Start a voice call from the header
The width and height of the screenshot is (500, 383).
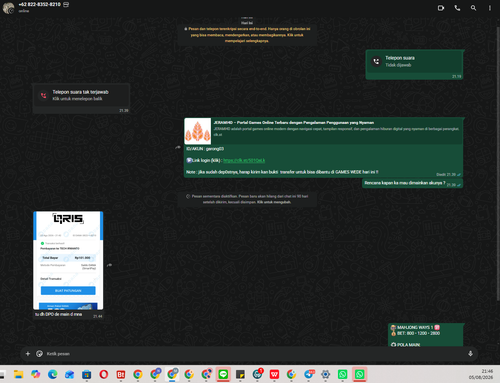click(457, 8)
